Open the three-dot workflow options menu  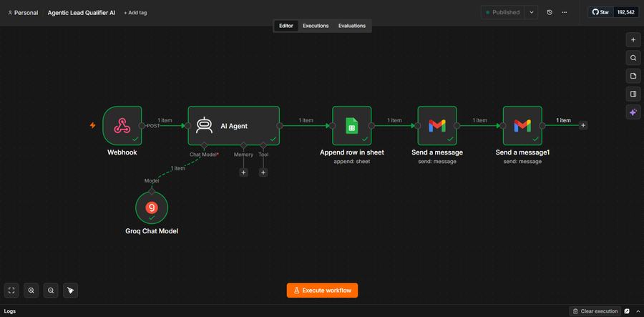coord(565,12)
